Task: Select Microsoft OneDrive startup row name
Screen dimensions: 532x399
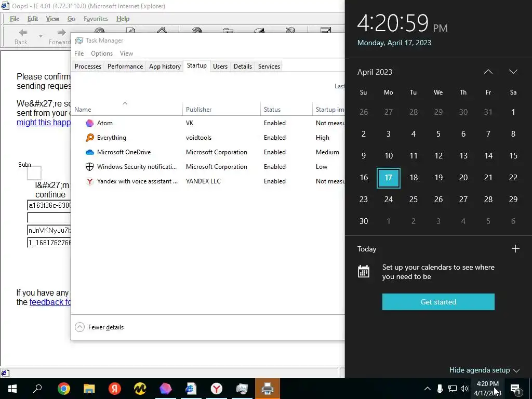Action: (x=124, y=152)
